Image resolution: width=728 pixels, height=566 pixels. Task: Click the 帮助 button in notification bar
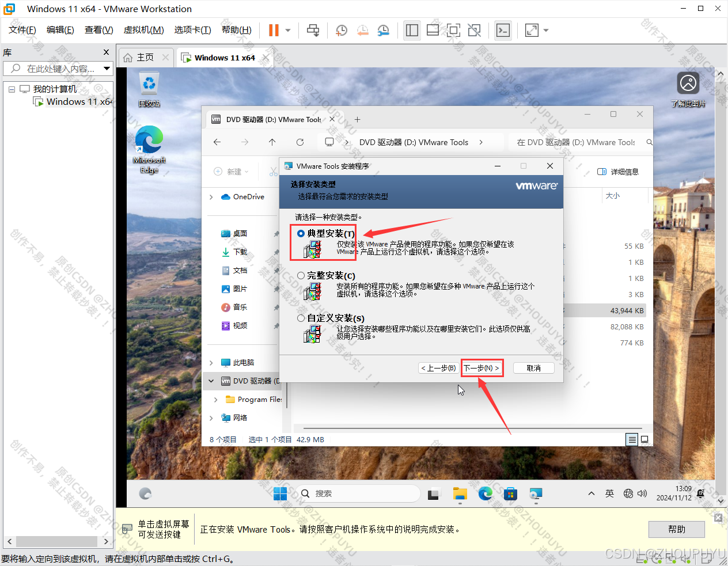[x=677, y=529]
